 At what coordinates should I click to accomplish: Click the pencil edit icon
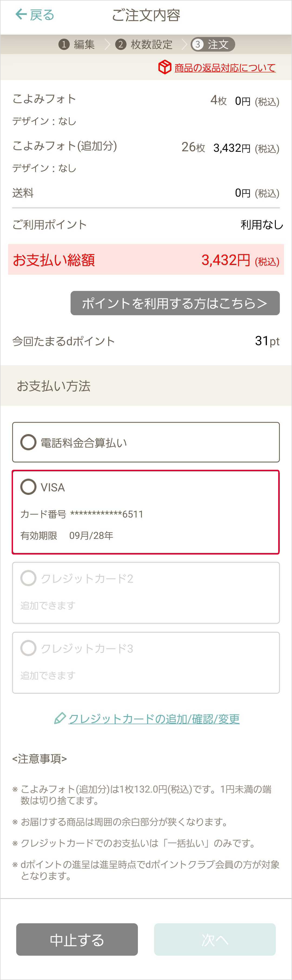60,718
